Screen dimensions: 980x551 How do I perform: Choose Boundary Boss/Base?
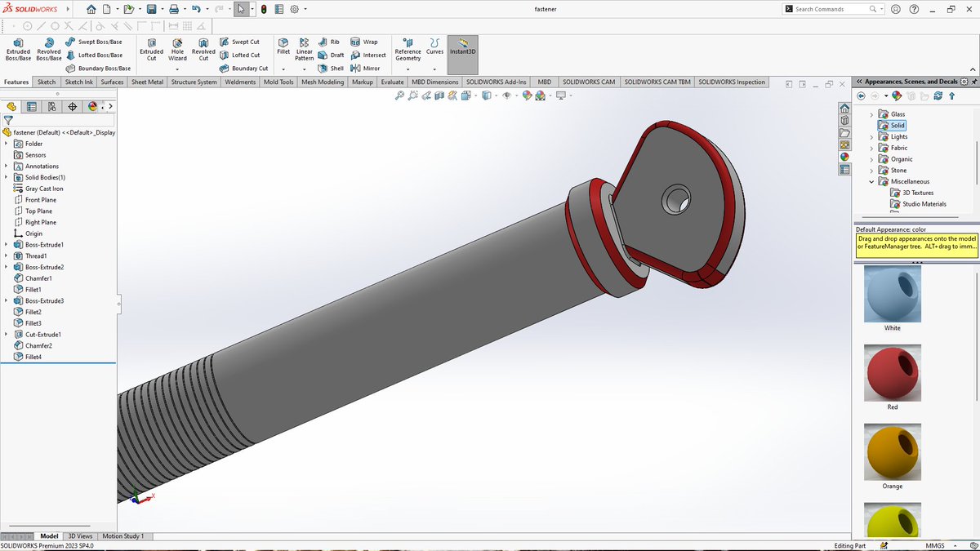[x=98, y=69]
